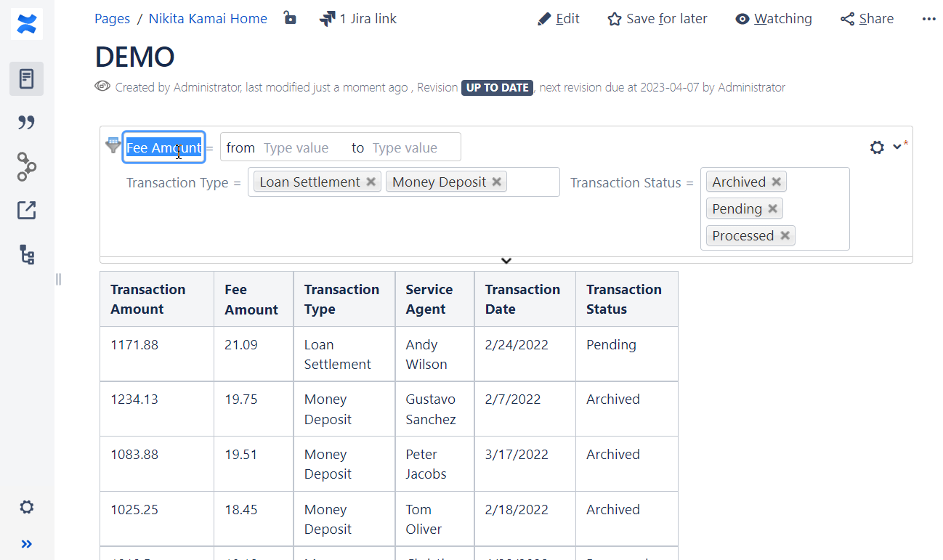Open the Watching menu
943x560 pixels.
click(x=773, y=19)
